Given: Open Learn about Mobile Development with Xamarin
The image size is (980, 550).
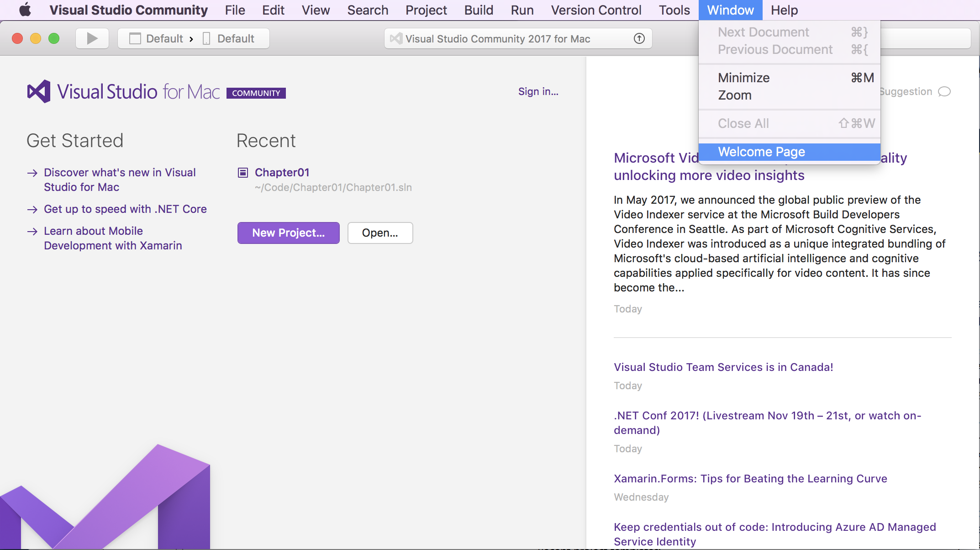Looking at the screenshot, I should [113, 238].
